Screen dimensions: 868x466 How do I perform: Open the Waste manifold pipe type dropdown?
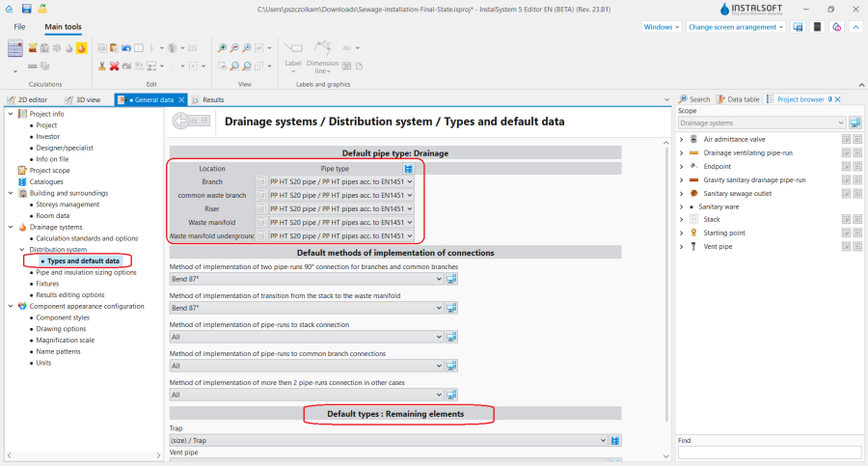341,222
